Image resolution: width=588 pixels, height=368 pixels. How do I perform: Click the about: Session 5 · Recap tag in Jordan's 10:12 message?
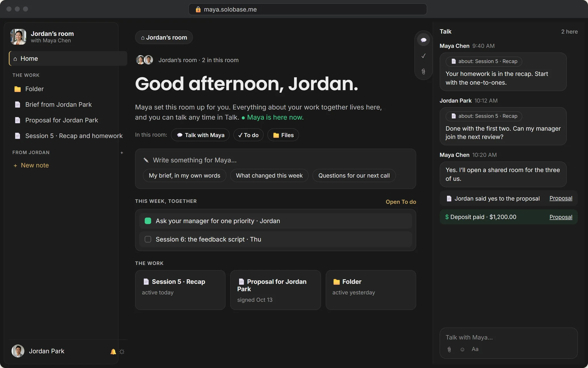click(484, 116)
